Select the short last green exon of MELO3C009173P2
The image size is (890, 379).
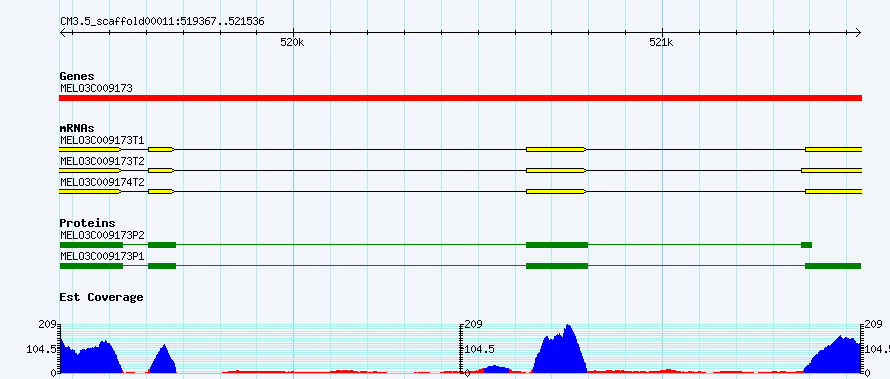(807, 245)
